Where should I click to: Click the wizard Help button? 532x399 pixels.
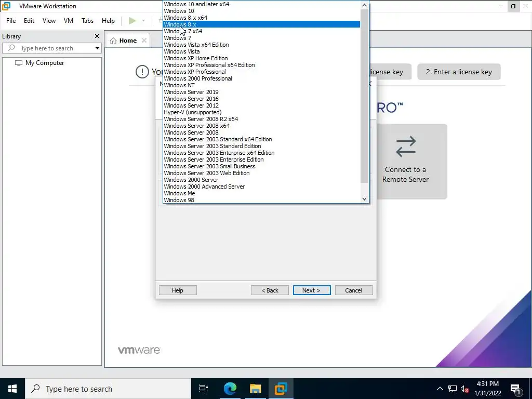tap(178, 290)
